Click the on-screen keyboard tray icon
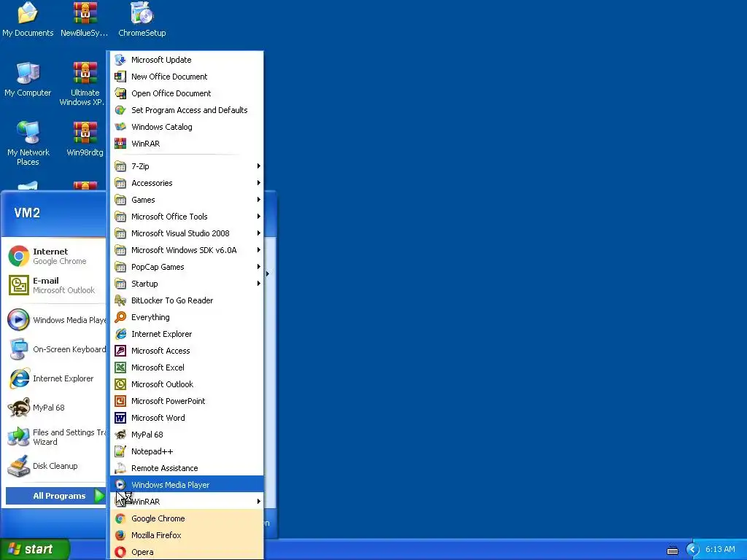The width and height of the screenshot is (747, 560). coord(672,550)
